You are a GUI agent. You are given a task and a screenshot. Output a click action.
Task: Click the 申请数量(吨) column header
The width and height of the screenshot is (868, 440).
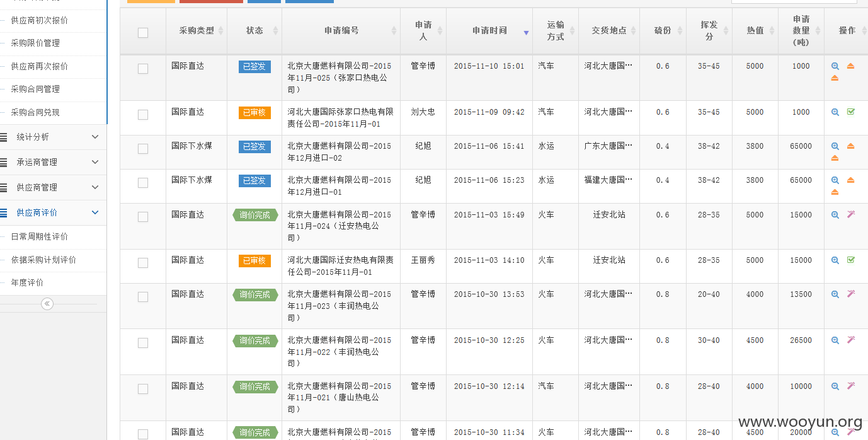(x=801, y=31)
